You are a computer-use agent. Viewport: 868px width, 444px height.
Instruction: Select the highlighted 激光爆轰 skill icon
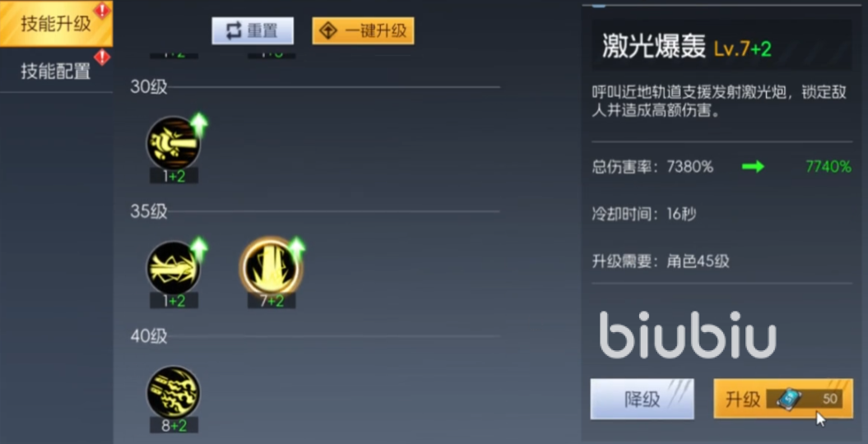(x=271, y=267)
